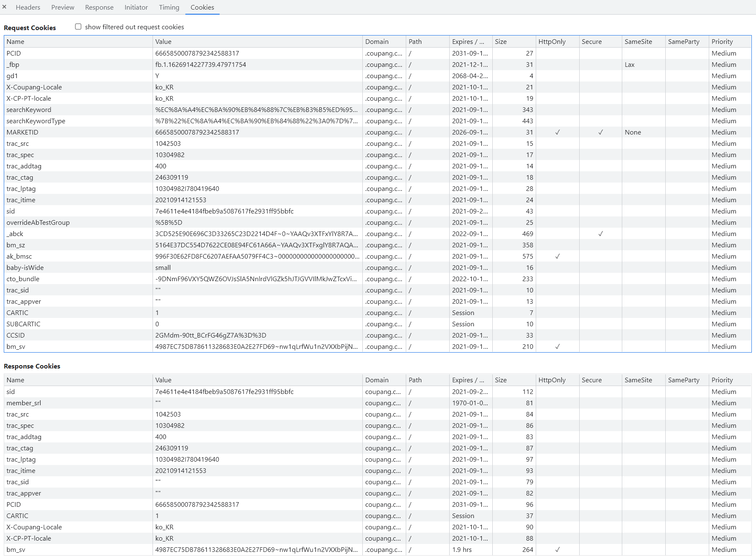Sort request cookies by Domain column

tap(384, 42)
